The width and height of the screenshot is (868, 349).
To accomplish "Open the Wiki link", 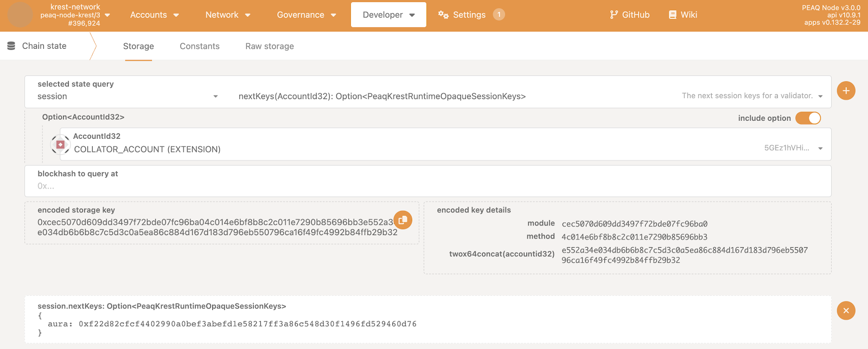I will pos(682,15).
